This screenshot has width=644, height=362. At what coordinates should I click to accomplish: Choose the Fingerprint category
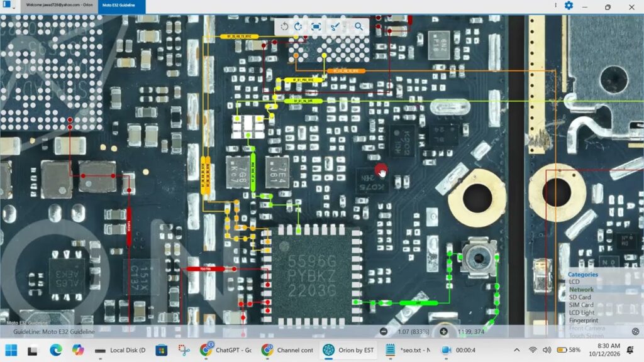[x=583, y=321]
